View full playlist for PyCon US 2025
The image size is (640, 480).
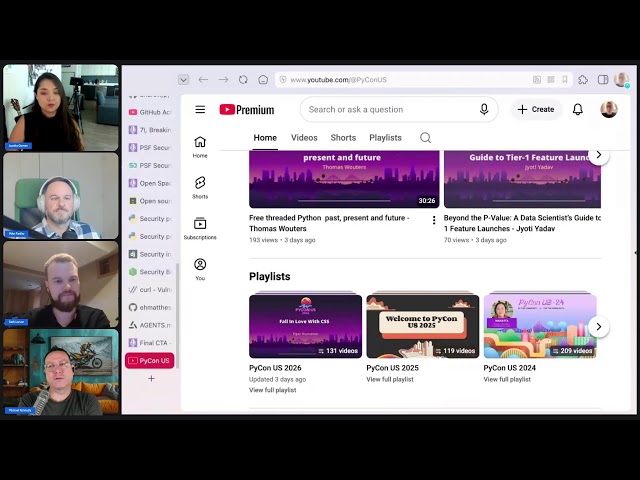(390, 379)
